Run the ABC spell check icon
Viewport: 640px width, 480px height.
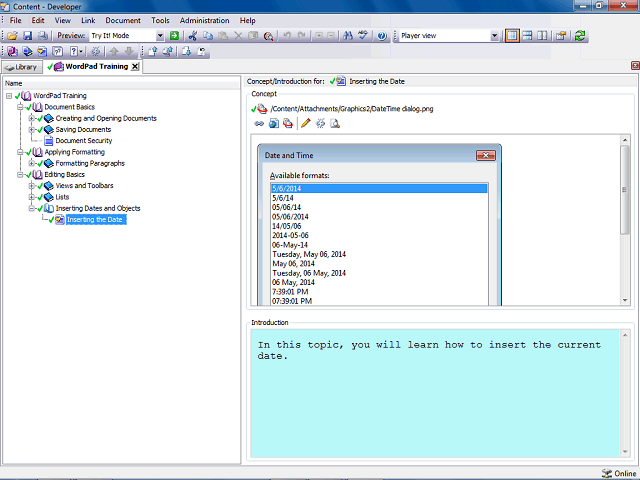tap(363, 36)
